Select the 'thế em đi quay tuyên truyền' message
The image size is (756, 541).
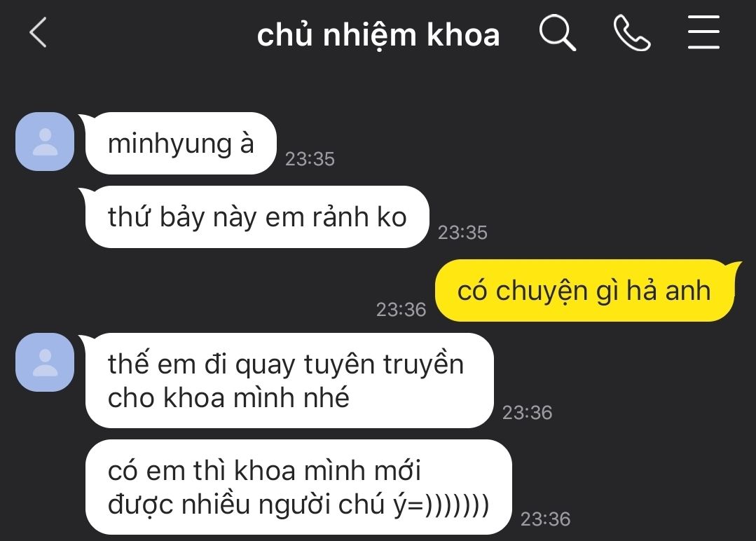(289, 381)
